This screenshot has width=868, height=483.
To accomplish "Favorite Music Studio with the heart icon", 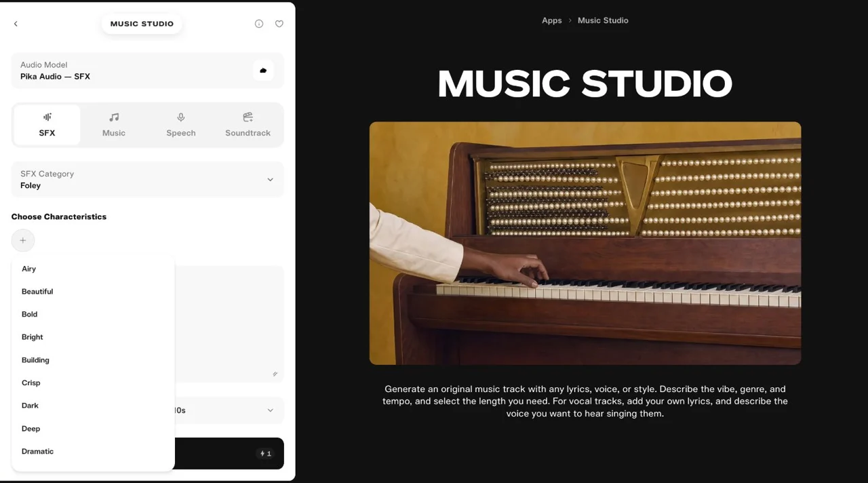I will click(279, 24).
